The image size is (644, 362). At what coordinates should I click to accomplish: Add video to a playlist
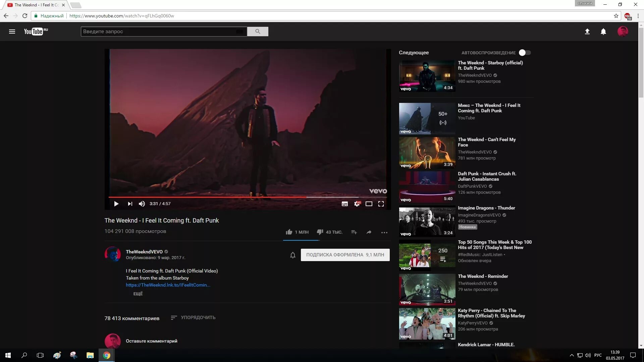coord(354,232)
